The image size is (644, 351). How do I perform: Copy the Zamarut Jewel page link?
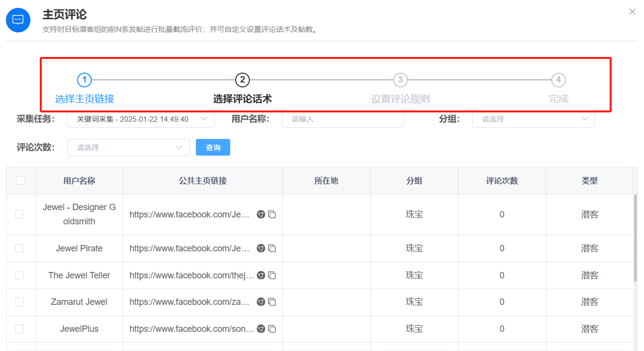coord(272,302)
